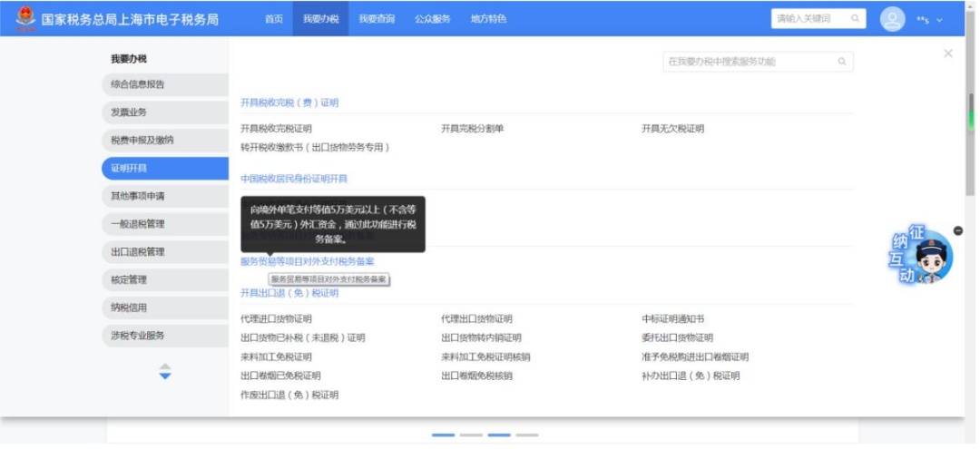Focus the 在我要办税中搜索服务功能 search field
The image size is (980, 449).
click(758, 62)
